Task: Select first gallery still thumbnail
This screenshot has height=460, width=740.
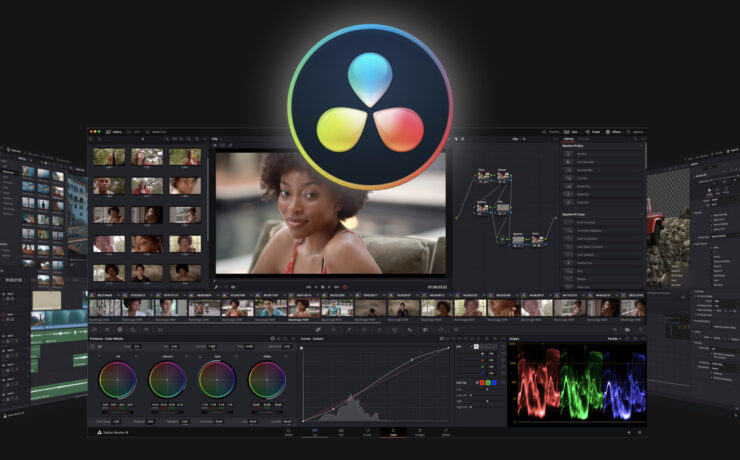Action: [x=109, y=157]
